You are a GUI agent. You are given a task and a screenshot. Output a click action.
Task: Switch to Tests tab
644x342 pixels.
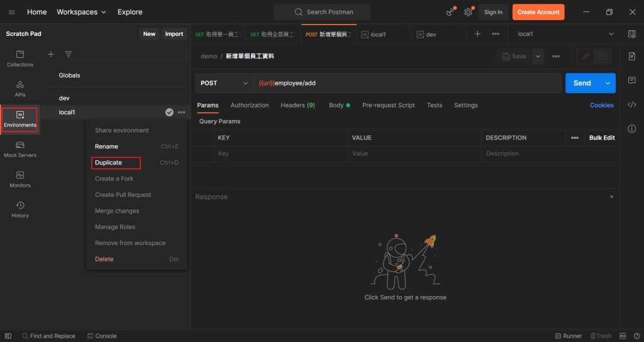tap(435, 105)
